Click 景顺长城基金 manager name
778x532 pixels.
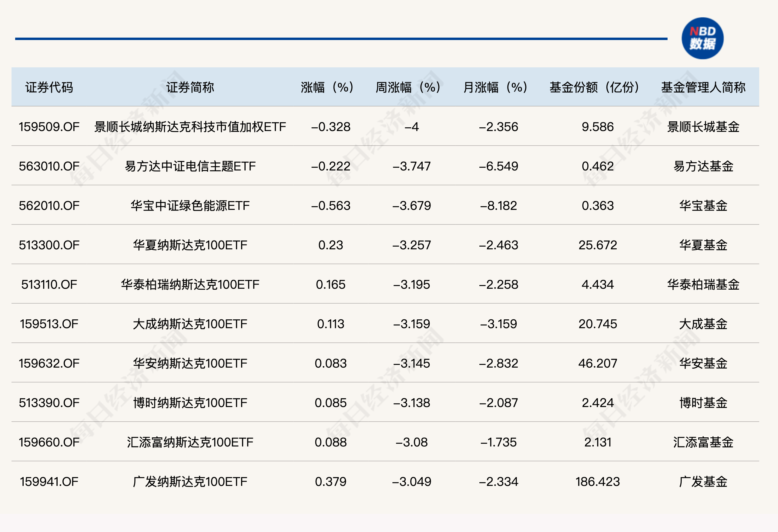(703, 127)
